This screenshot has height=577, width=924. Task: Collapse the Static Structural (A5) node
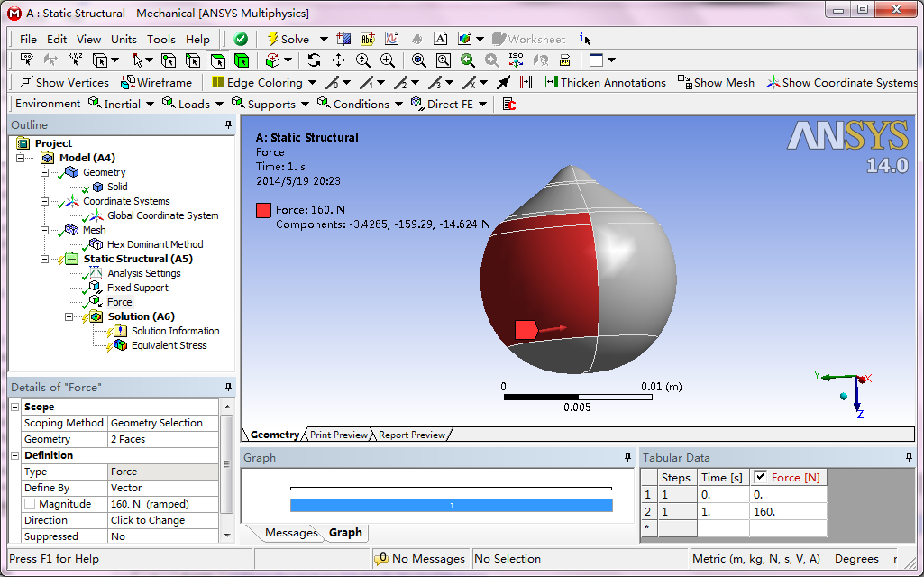(x=45, y=259)
